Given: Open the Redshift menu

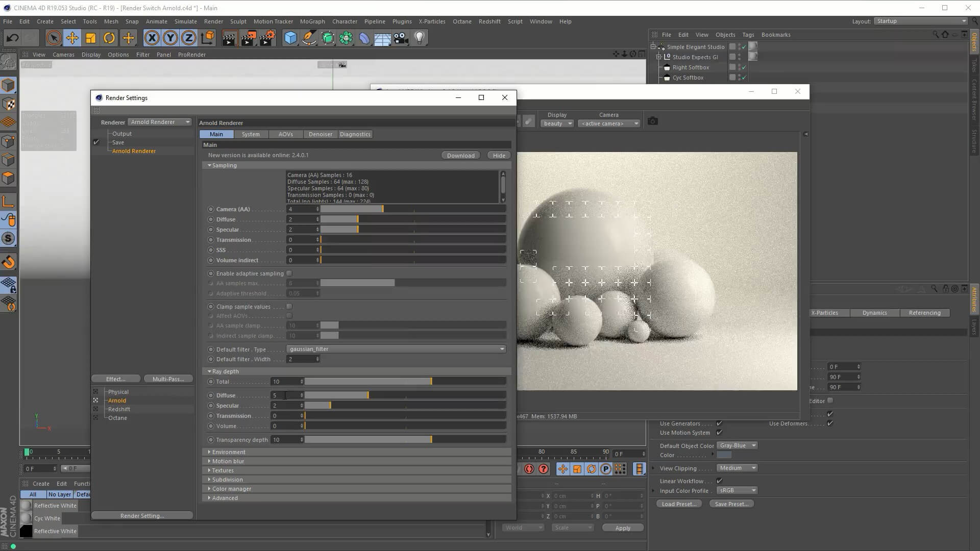Looking at the screenshot, I should coord(489,21).
